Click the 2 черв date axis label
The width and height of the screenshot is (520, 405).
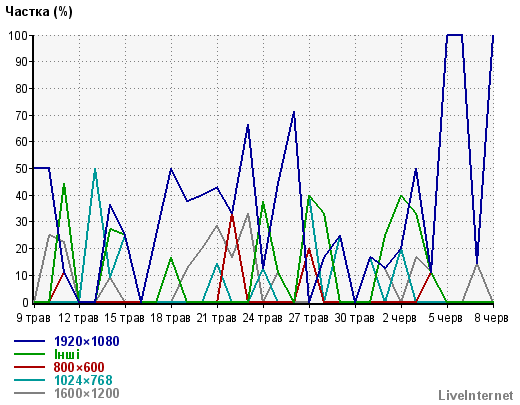pyautogui.click(x=399, y=318)
